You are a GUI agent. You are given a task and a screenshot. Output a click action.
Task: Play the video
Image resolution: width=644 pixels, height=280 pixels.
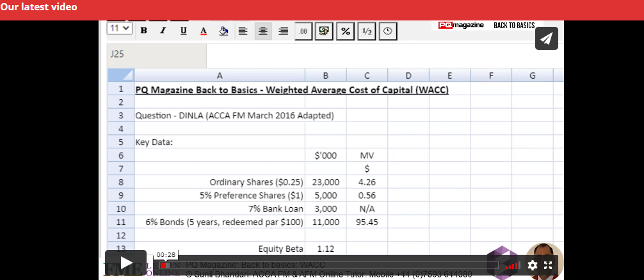(125, 263)
